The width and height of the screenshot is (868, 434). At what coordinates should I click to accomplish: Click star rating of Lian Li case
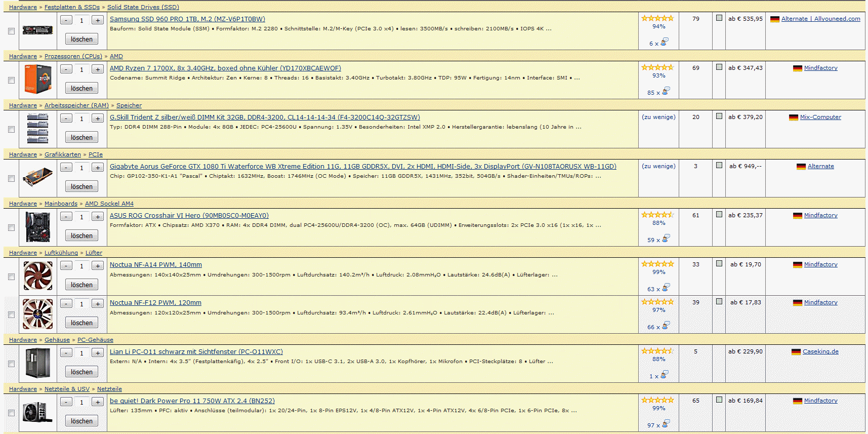[x=657, y=351]
